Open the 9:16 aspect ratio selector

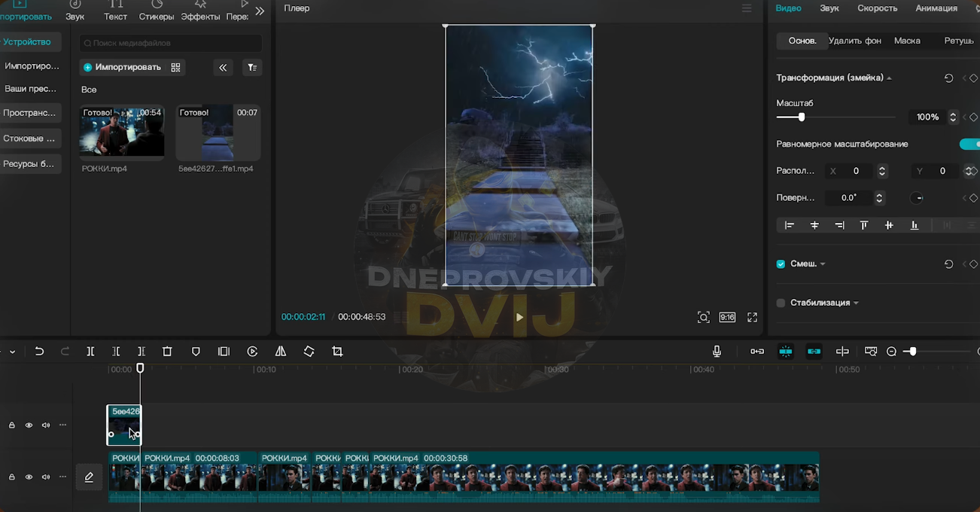point(727,318)
